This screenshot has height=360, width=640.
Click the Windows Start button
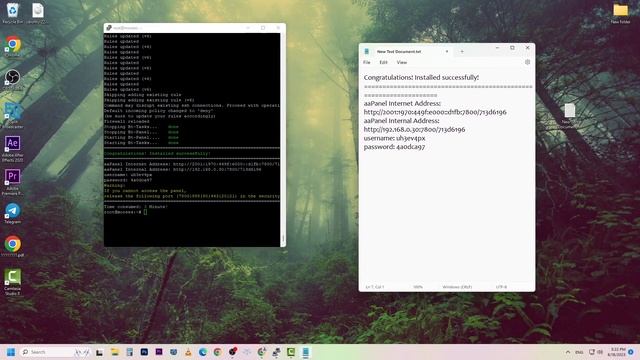11,352
